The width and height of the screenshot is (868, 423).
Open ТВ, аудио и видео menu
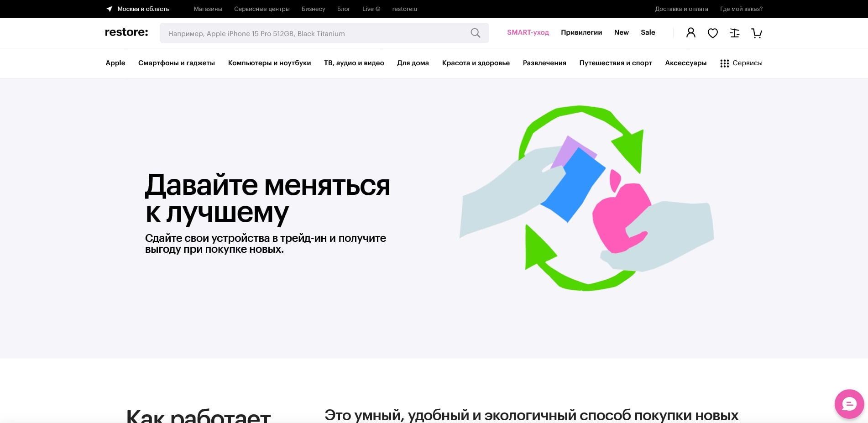(354, 63)
